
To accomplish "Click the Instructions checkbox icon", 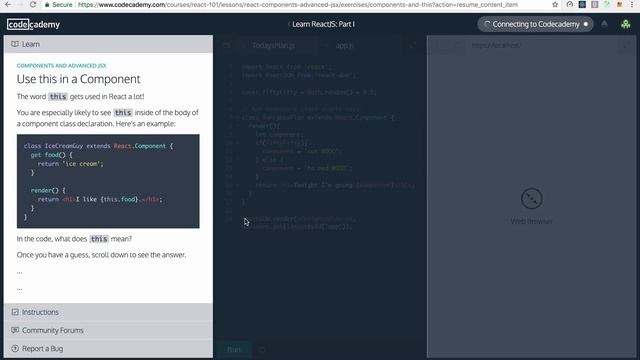I will (x=15, y=312).
